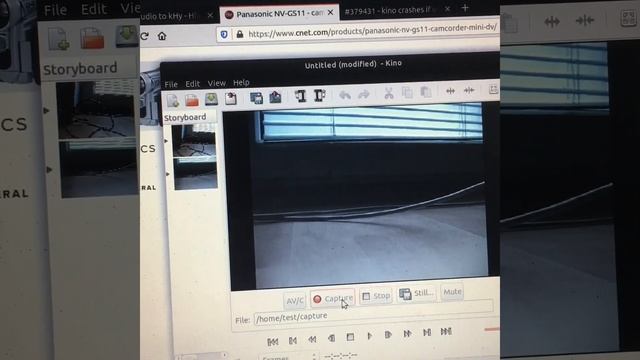Viewport: 640px width, 360px height.
Task: Click the Undo arrow in Kino toolbar
Action: tap(345, 95)
